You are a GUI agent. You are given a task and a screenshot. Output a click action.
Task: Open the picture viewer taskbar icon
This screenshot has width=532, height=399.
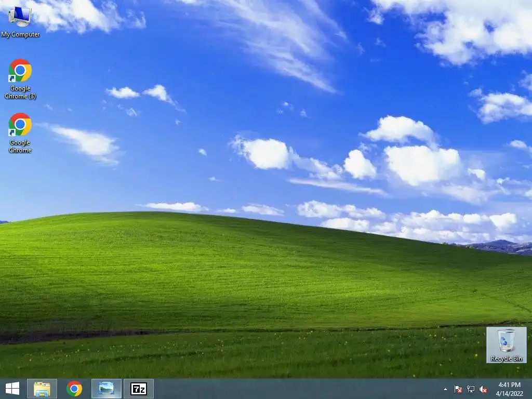[x=106, y=389]
